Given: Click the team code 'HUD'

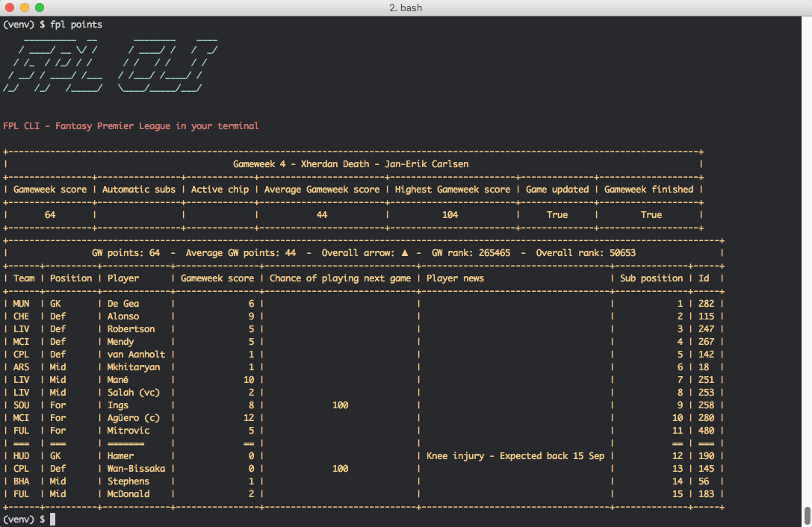Looking at the screenshot, I should (x=21, y=456).
